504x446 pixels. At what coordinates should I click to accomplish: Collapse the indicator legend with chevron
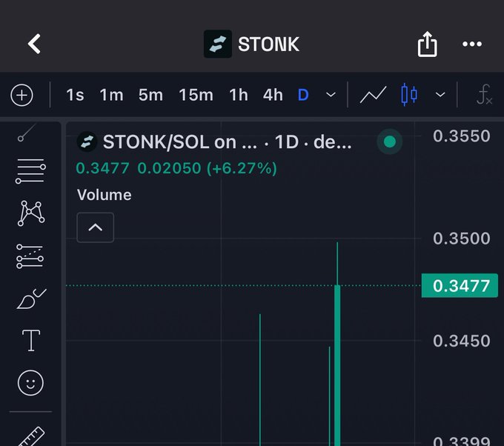coord(95,227)
